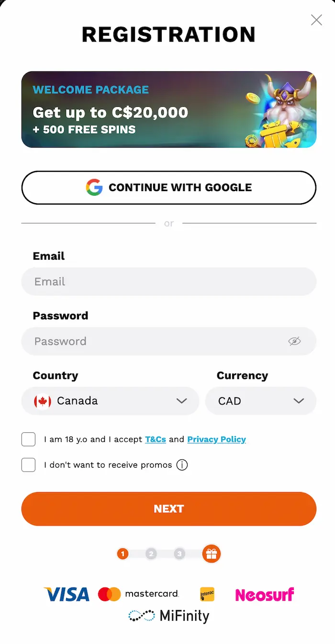
Task: Tick the don't want promos checkbox
Action: point(28,465)
